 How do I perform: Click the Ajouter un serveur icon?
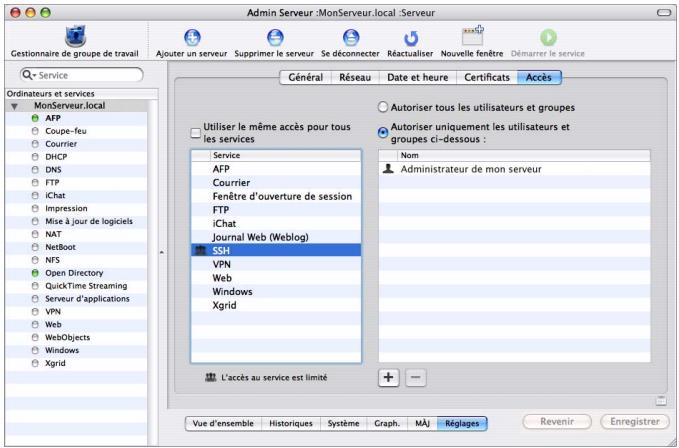[x=192, y=38]
